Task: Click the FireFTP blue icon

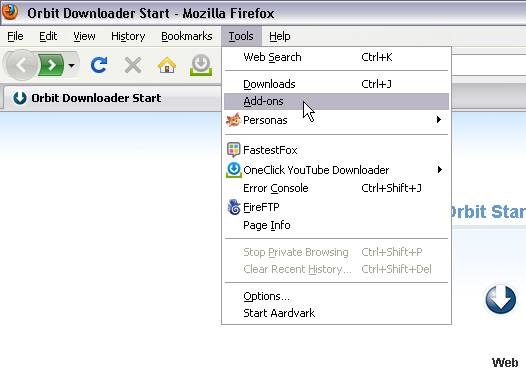Action: click(x=234, y=207)
